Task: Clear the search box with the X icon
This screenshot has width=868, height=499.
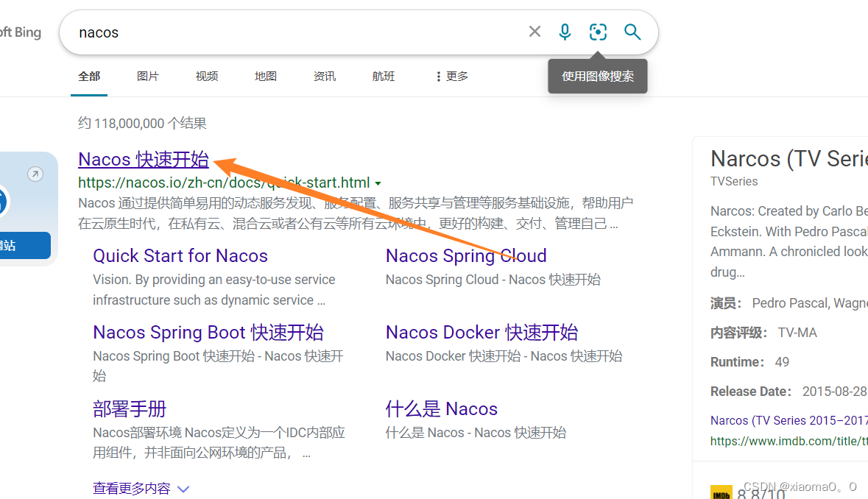Action: (x=534, y=32)
